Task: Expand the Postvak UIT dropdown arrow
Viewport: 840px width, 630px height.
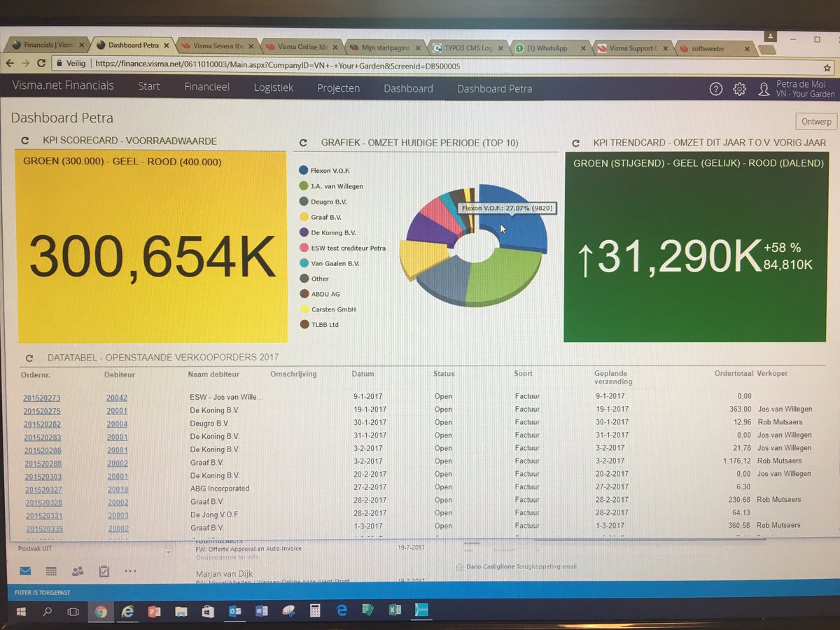Action: pyautogui.click(x=168, y=552)
